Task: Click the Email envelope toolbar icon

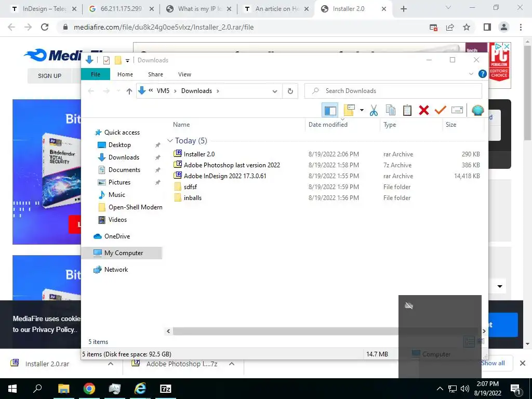Action: point(457,110)
